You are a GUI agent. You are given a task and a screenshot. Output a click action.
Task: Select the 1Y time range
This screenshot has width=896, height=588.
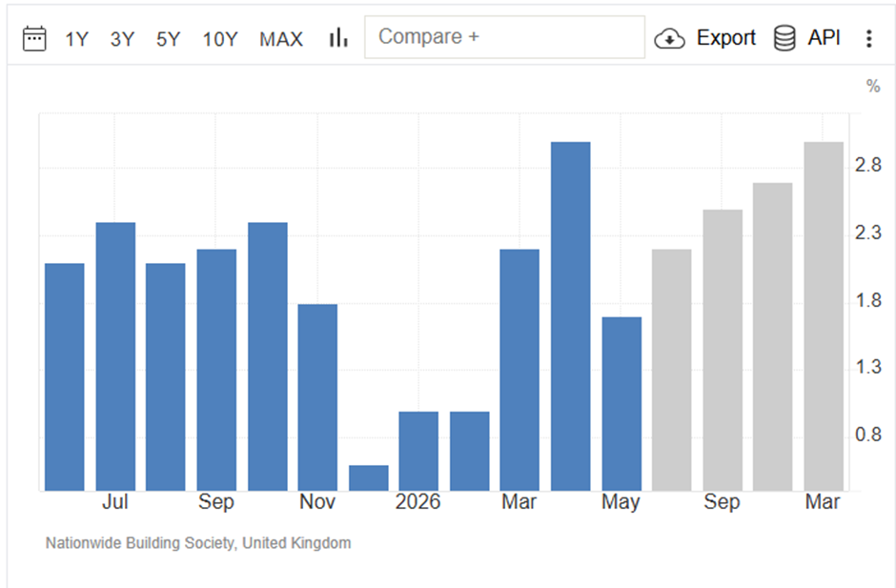(x=76, y=39)
